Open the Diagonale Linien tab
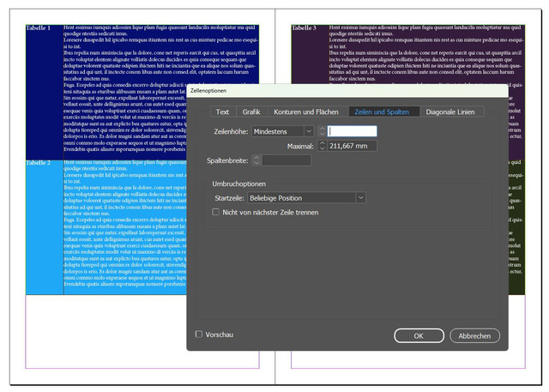549x392 pixels. coord(450,112)
